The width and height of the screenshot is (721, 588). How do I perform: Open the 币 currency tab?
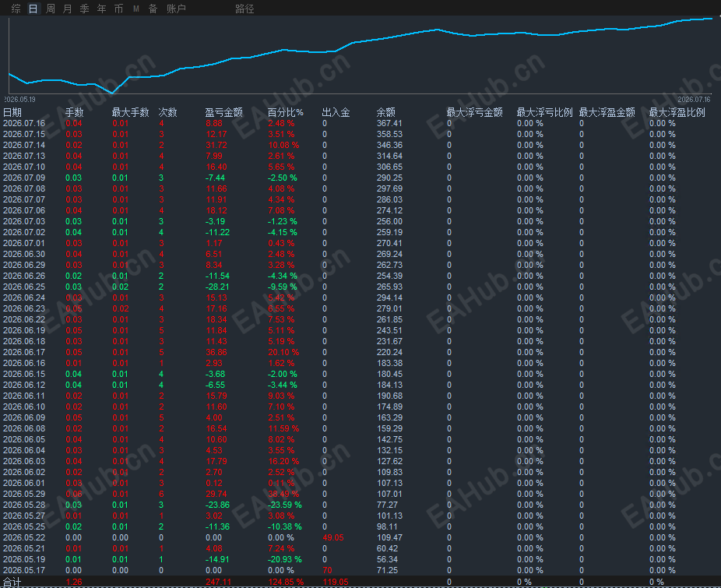click(x=118, y=9)
